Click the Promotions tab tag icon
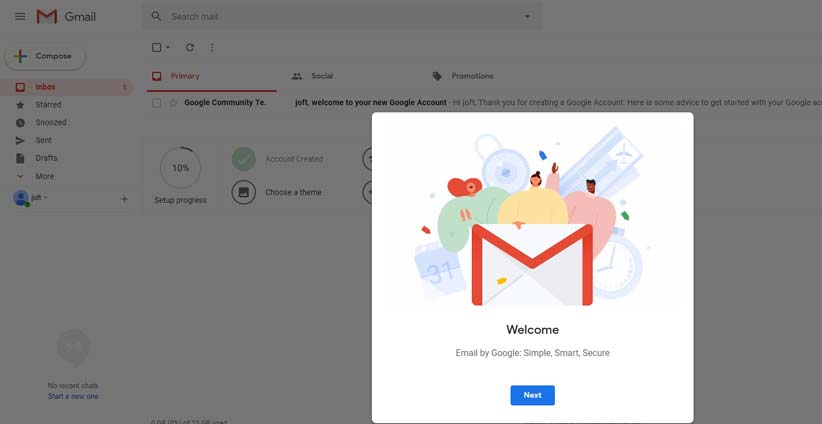Screen dimensions: 822x424 (437, 77)
